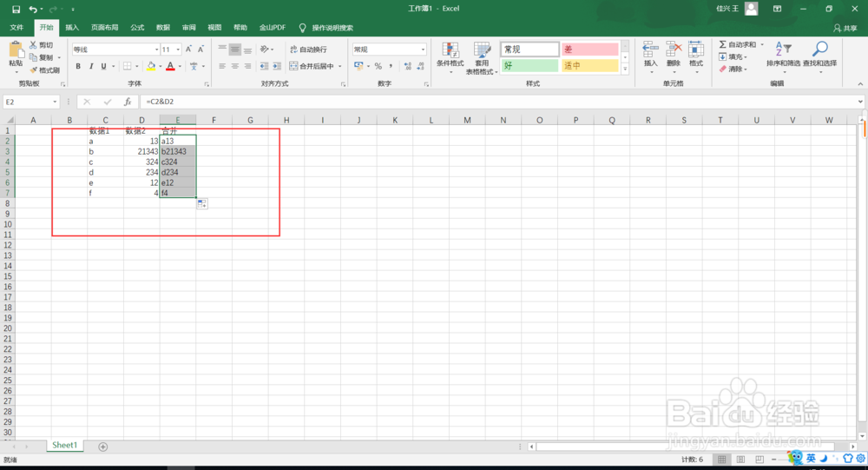Select Middle Align icon

[x=234, y=50]
